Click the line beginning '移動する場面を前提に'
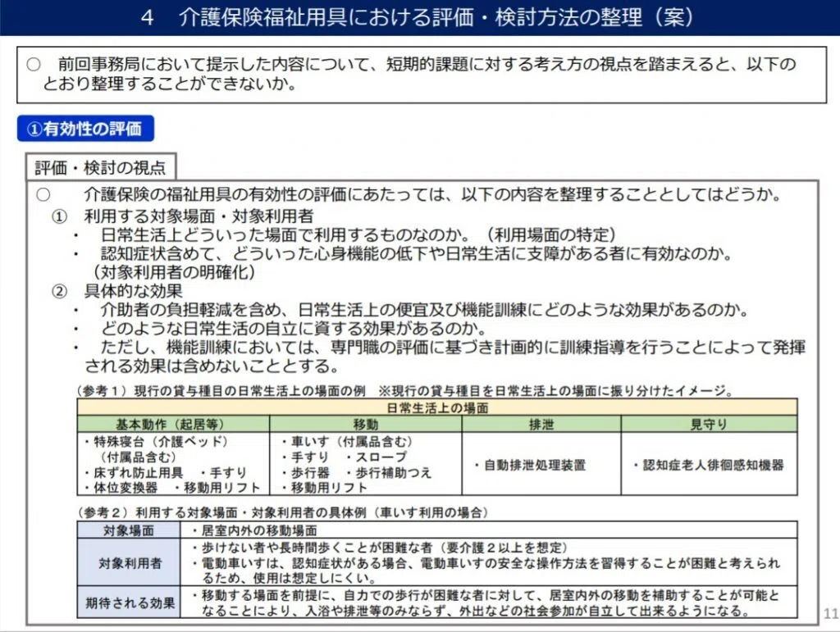Viewport: 840px width, 632px height. pos(491,595)
